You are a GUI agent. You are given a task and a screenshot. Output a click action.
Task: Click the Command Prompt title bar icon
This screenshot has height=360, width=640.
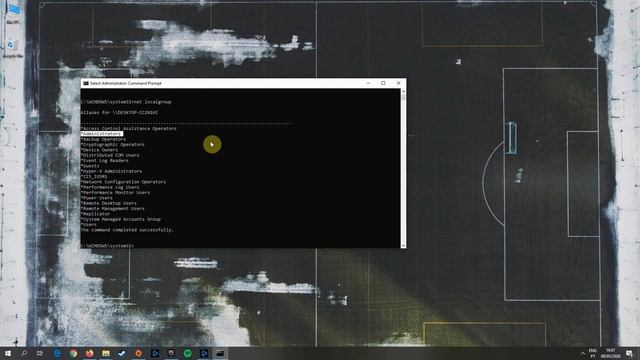(86, 83)
